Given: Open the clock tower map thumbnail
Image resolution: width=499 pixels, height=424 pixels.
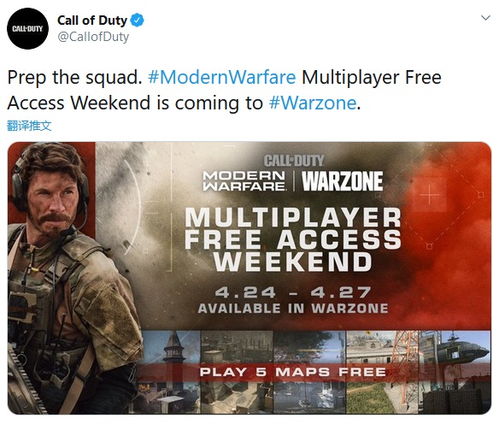Looking at the screenshot, I should (170, 372).
